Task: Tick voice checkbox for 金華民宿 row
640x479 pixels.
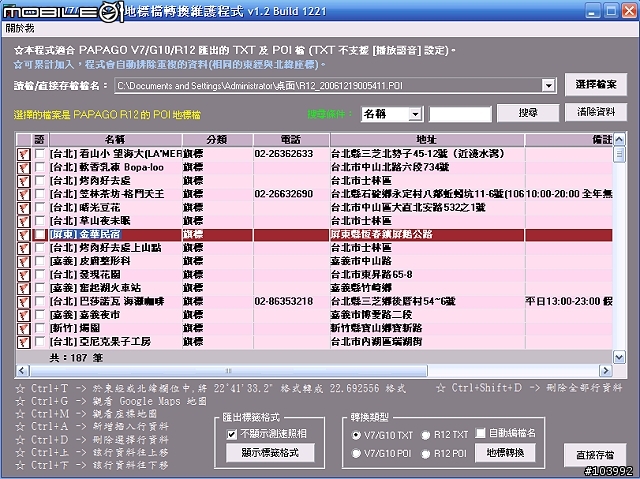Action: coord(40,234)
